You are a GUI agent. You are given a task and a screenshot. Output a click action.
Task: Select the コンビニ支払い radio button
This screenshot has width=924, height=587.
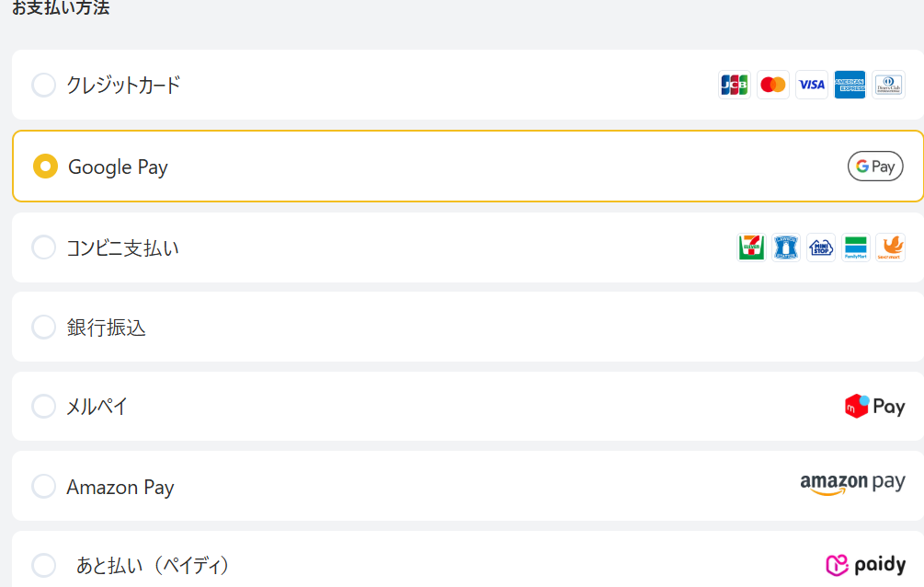pos(44,247)
